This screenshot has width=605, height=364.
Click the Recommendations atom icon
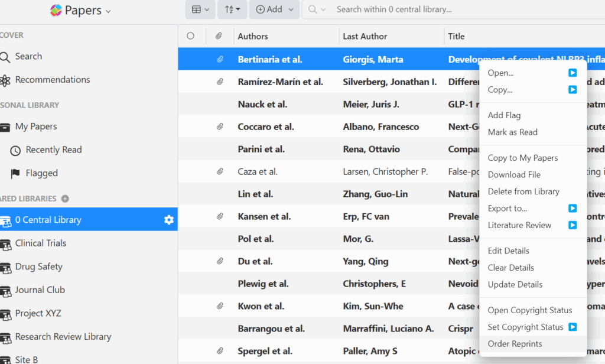(x=5, y=80)
